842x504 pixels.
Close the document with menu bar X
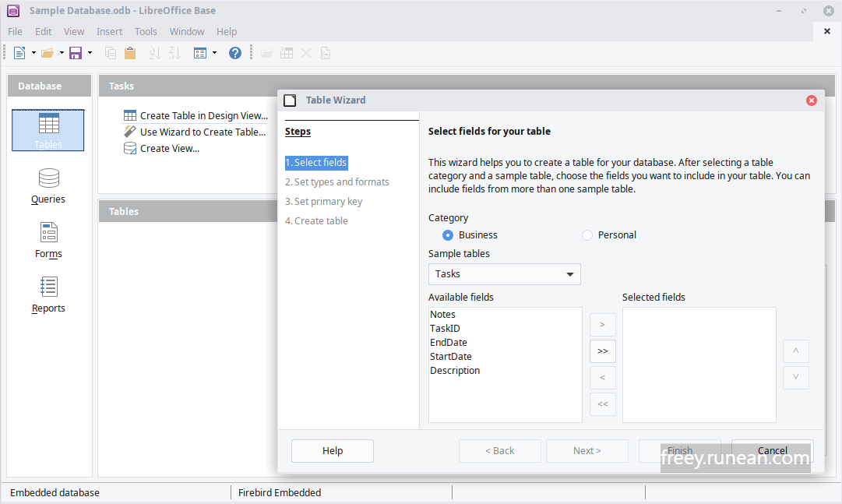tap(827, 31)
